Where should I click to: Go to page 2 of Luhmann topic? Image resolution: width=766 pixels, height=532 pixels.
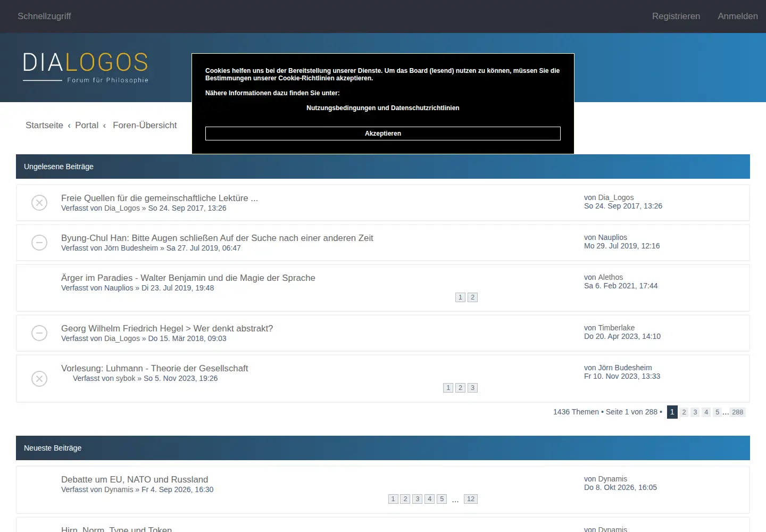[460, 388]
